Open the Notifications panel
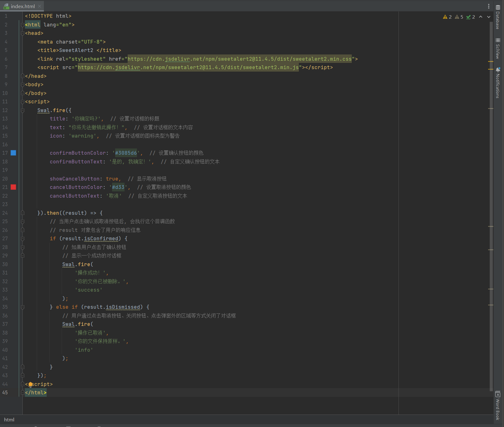Image resolution: width=504 pixels, height=427 pixels. [x=498, y=83]
